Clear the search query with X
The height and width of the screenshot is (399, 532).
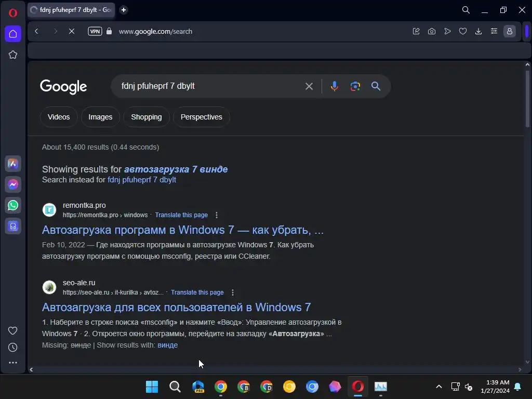pos(309,86)
